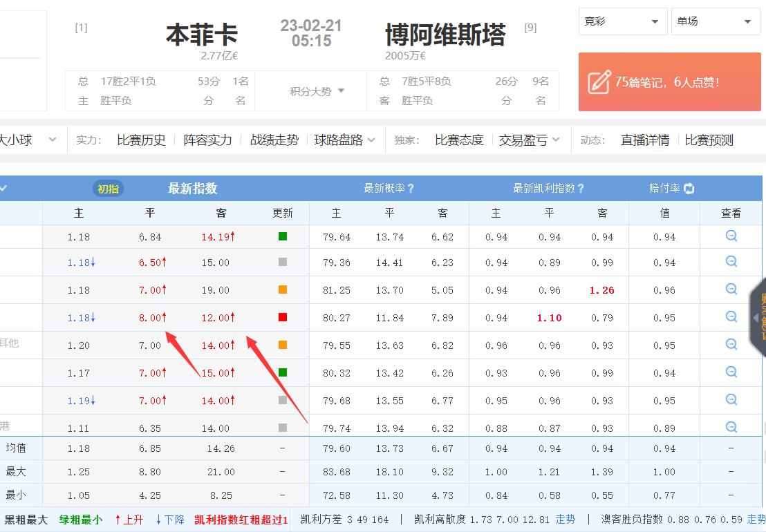Click the red update indicator in the fourth row
Screen dimensions: 766x532
point(283,317)
